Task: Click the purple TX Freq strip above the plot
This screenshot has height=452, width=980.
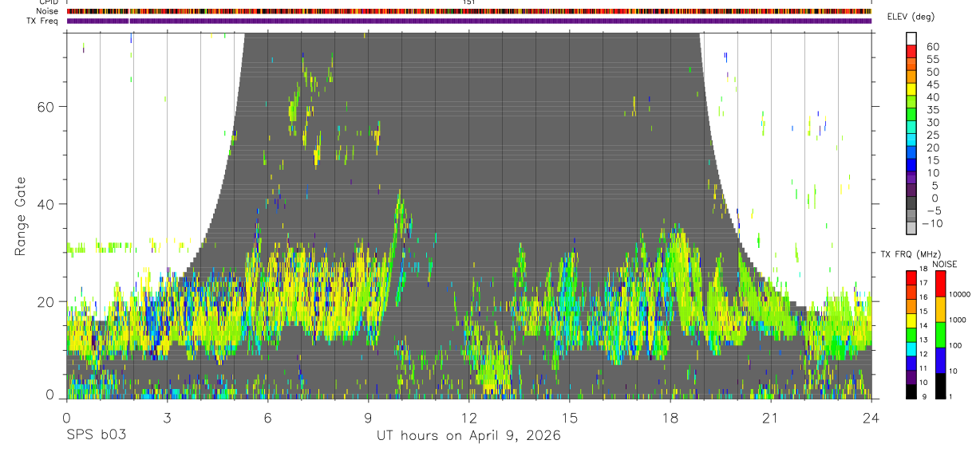Action: (468, 21)
